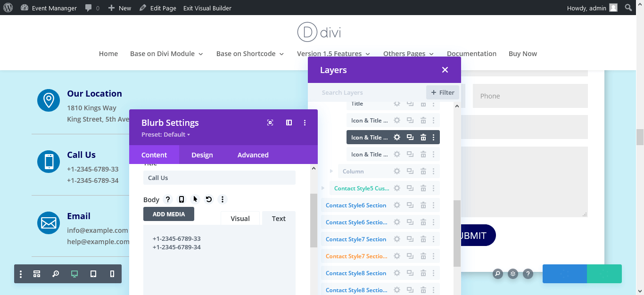Screen dimensions: 644x295
Task: Open more options of highlighted Icon & Title layer
Action: tap(433, 137)
